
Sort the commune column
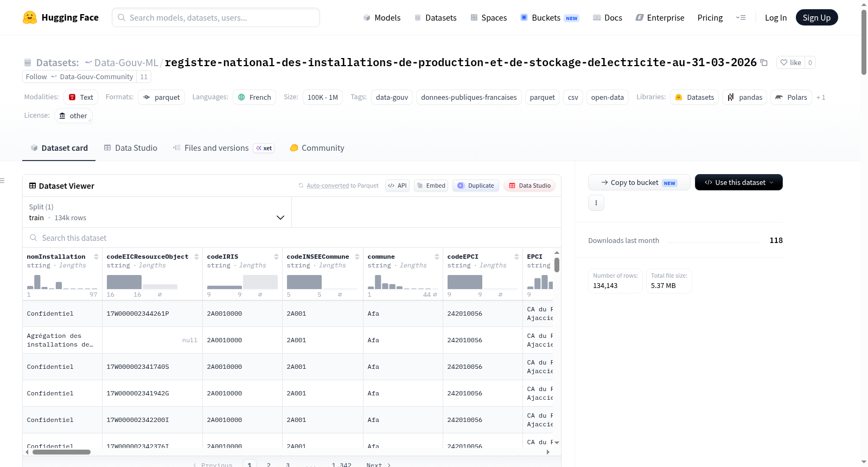(x=437, y=257)
